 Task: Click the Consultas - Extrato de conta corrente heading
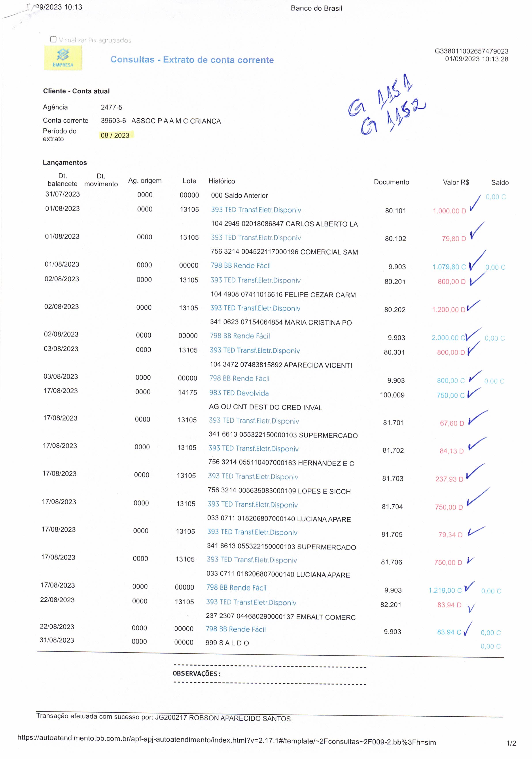pyautogui.click(x=192, y=60)
